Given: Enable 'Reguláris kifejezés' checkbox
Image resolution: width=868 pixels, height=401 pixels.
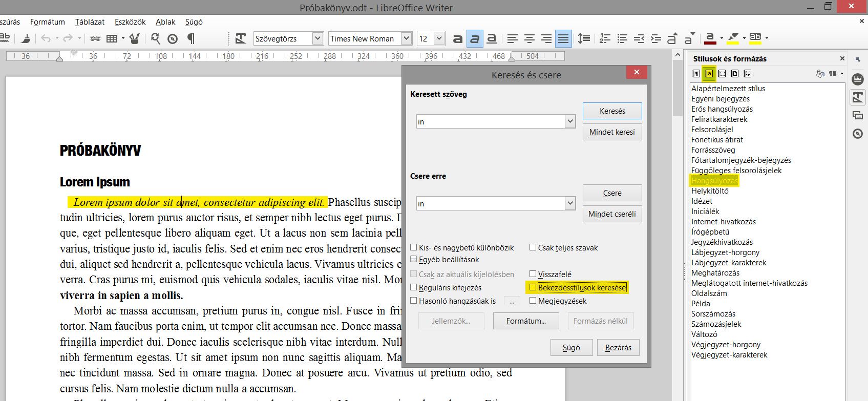Looking at the screenshot, I should point(414,287).
